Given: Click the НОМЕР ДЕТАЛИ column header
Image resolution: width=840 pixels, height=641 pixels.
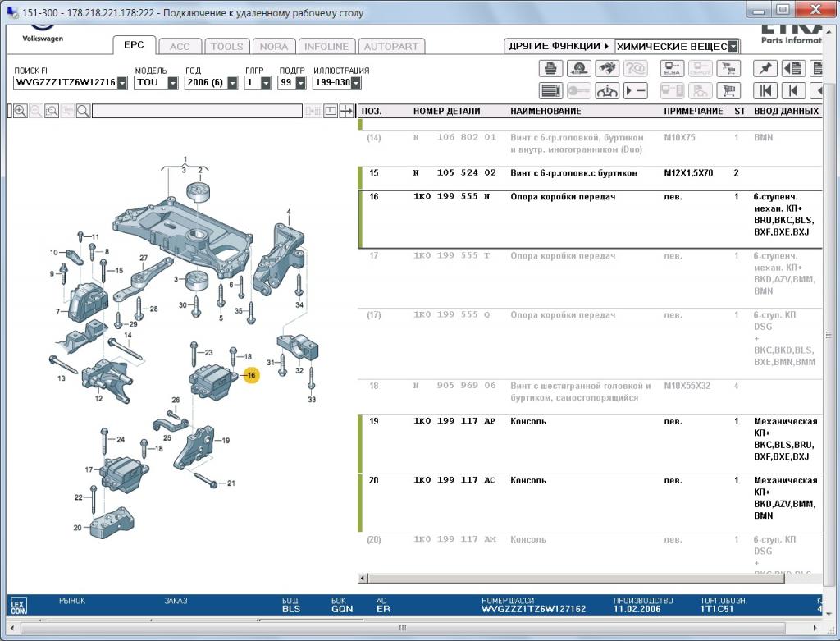Looking at the screenshot, I should pos(447,111).
